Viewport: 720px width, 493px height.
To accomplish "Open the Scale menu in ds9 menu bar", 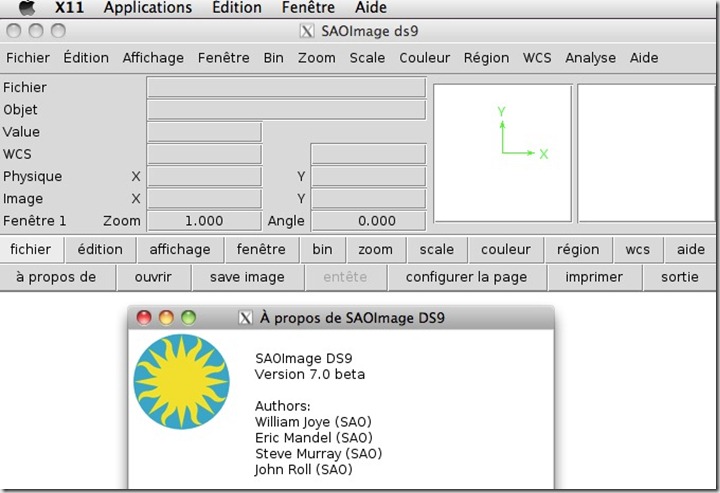I will point(367,58).
